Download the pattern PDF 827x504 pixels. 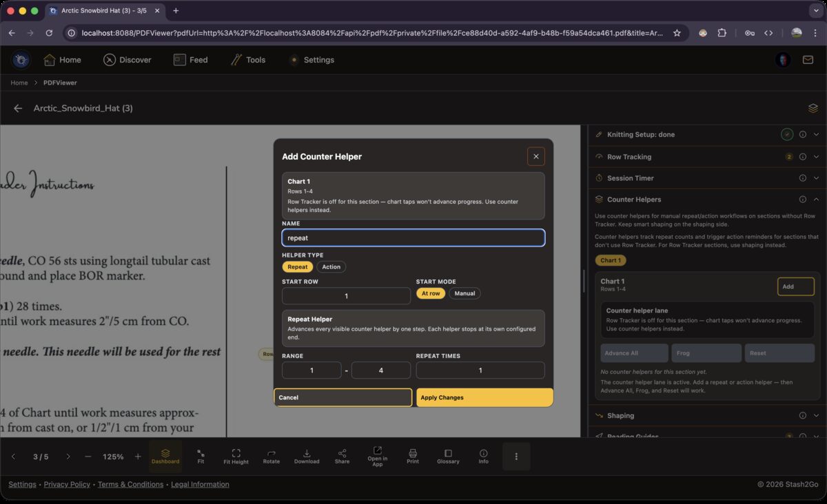pyautogui.click(x=307, y=456)
